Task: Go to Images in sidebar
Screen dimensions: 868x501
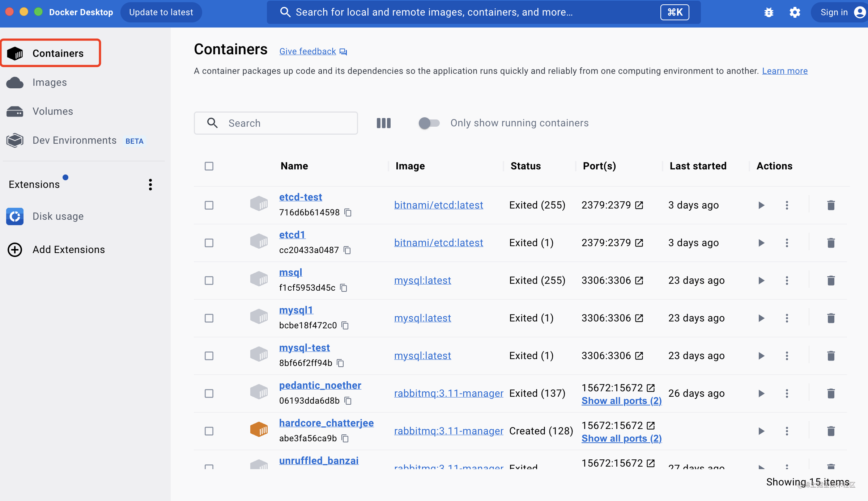Action: (50, 83)
